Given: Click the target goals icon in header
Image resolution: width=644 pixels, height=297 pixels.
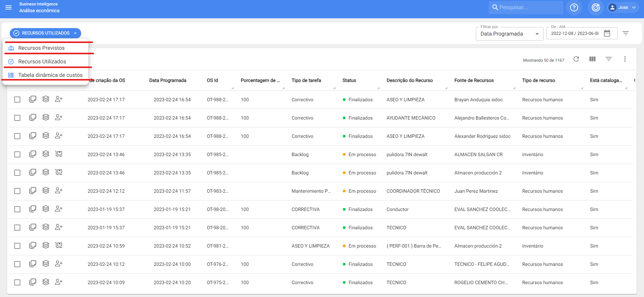Looking at the screenshot, I should click(596, 7).
